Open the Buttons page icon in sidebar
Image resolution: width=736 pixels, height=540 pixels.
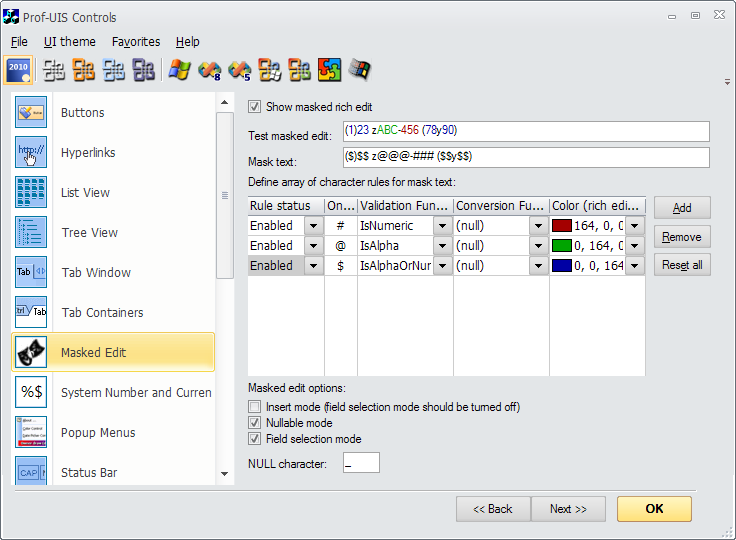pyautogui.click(x=31, y=112)
